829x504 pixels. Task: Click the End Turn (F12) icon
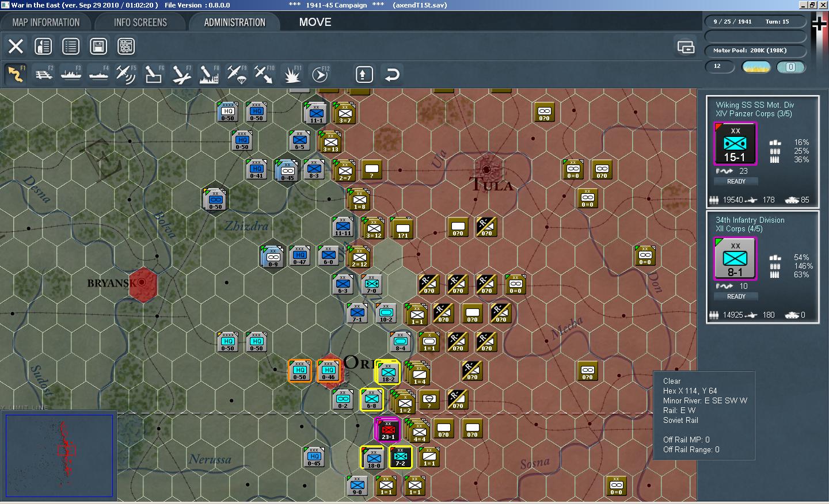(x=320, y=74)
